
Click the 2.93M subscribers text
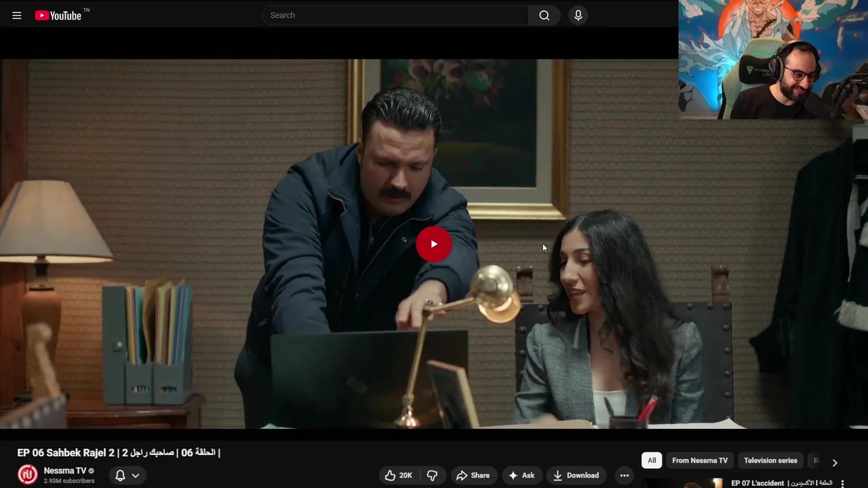pyautogui.click(x=69, y=481)
